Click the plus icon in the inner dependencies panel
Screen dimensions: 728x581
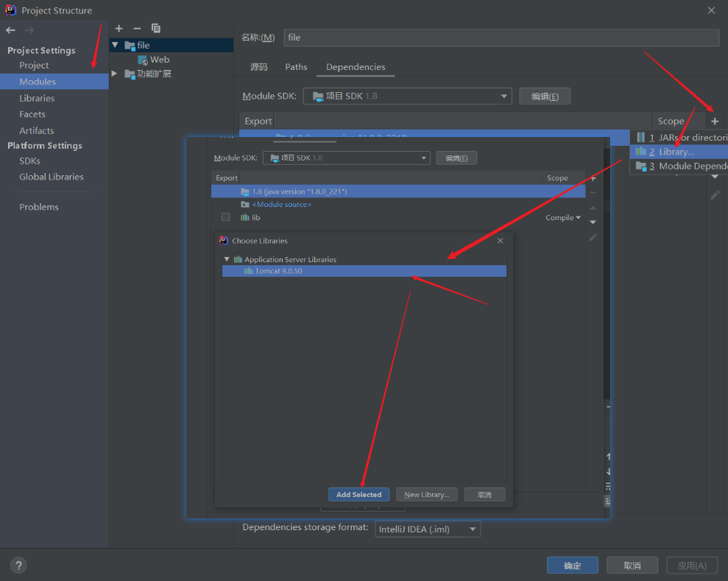593,178
